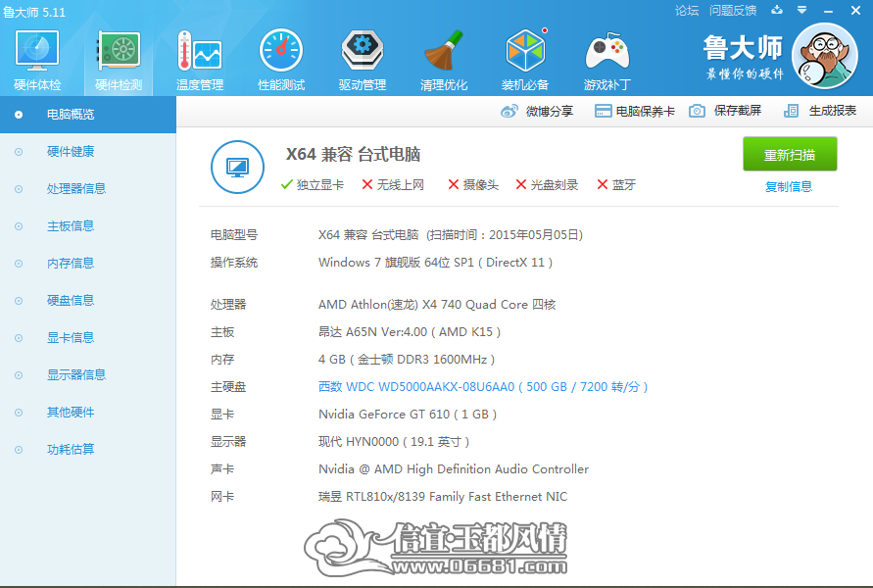Open 驱动管理 driver management

[363, 60]
